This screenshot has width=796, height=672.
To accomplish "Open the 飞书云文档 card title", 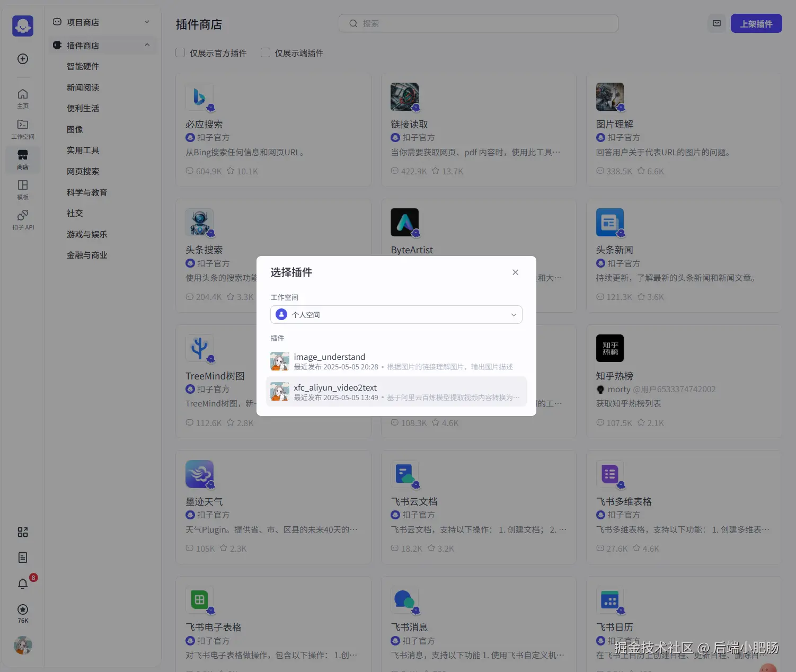I will [414, 501].
